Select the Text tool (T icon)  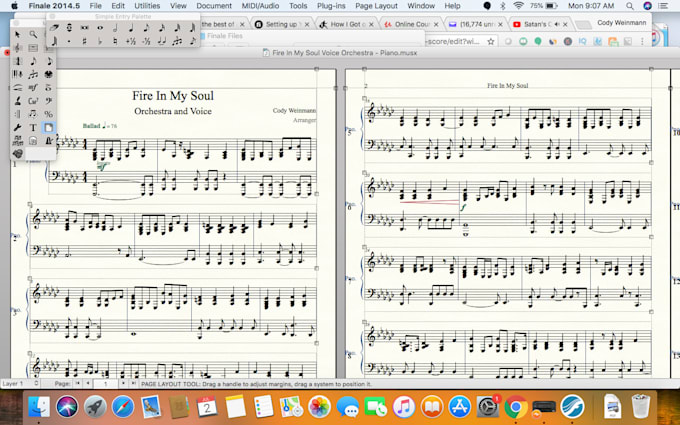pyautogui.click(x=33, y=128)
